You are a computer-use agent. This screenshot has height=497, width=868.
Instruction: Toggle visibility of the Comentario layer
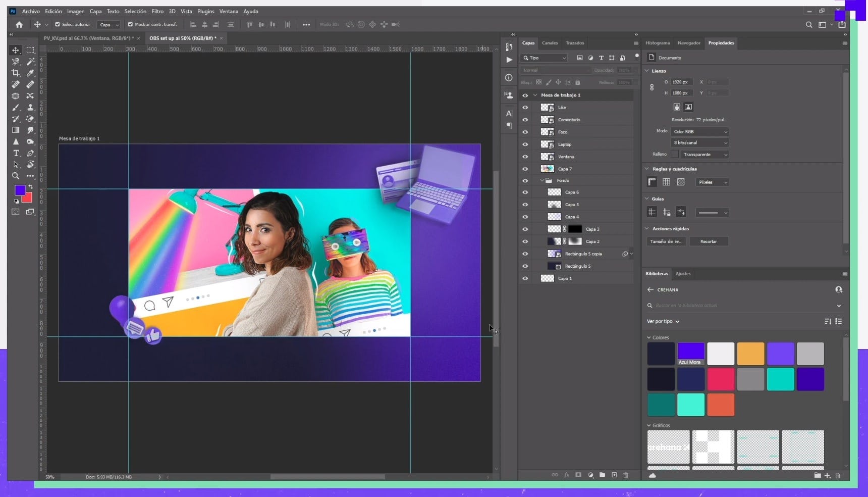click(x=525, y=120)
